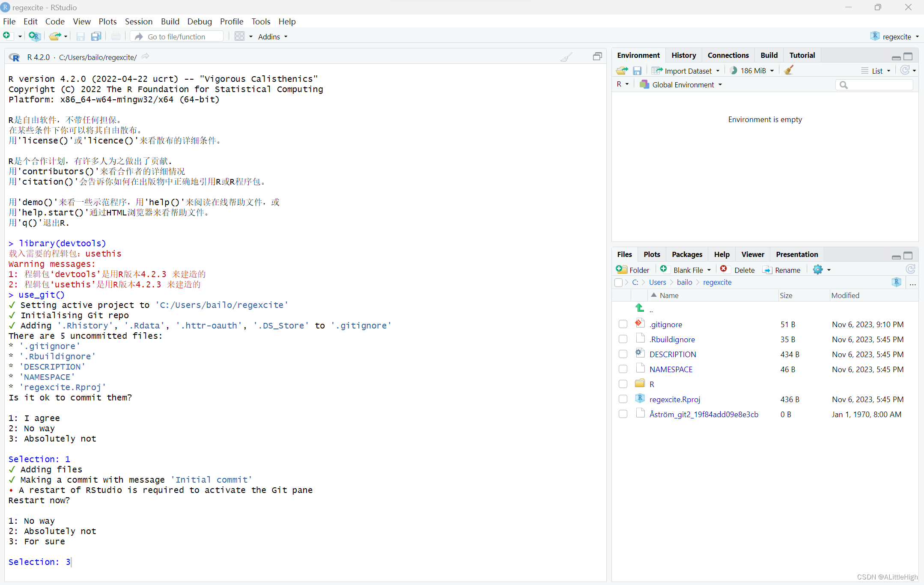Switch to the History tab
This screenshot has height=585, width=924.
683,55
